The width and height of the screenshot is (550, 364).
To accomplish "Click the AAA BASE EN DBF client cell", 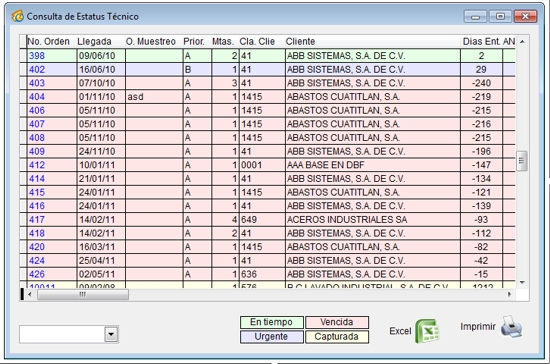I will click(373, 165).
